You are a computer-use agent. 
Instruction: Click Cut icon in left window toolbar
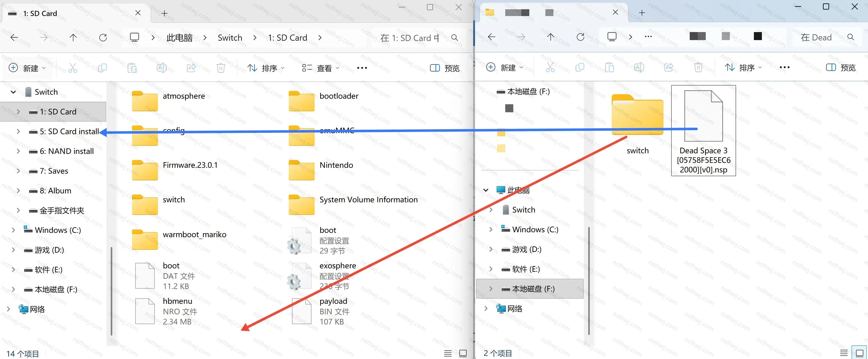click(73, 68)
